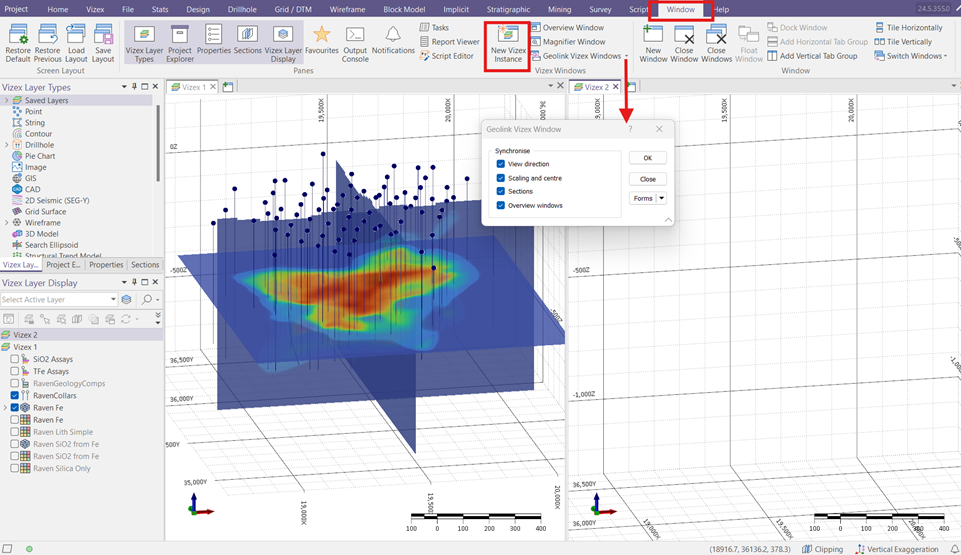Expand the Drillhole layer type node

pos(7,145)
